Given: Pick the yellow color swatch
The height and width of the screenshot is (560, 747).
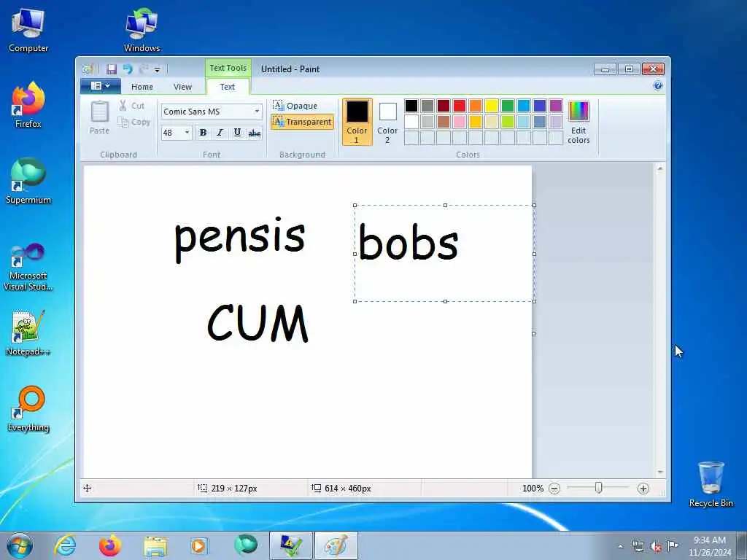Looking at the screenshot, I should point(491,105).
